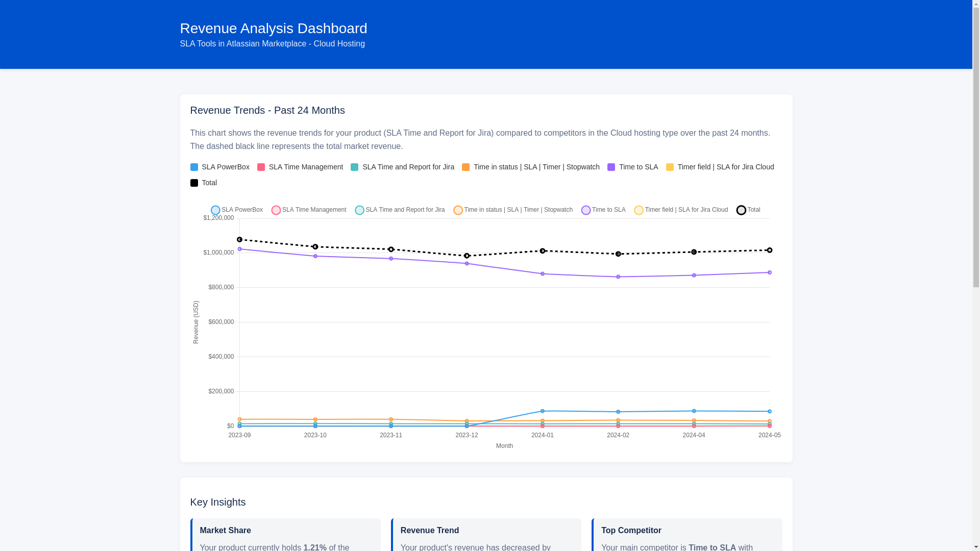Toggle Timer field series in chart legend
The image size is (980, 551).
pyautogui.click(x=681, y=210)
